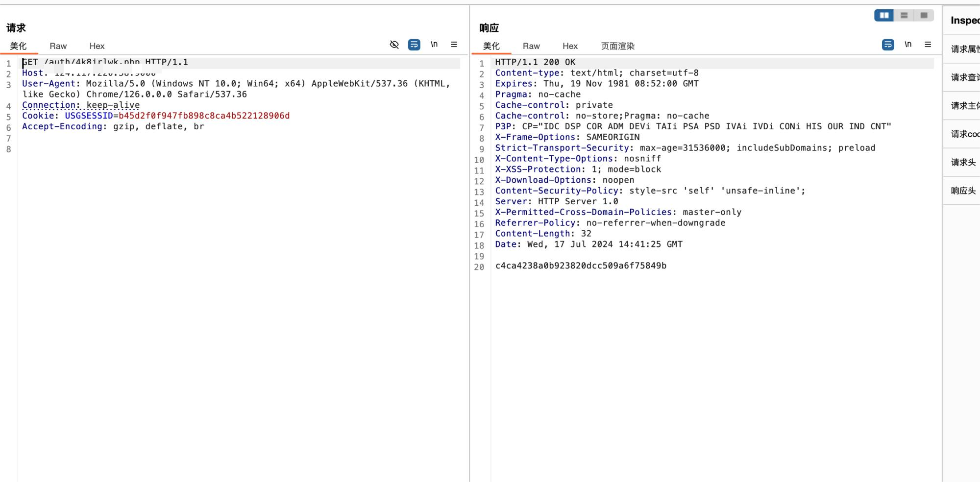
Task: Toggle word wrap icon in response panel
Action: click(887, 45)
